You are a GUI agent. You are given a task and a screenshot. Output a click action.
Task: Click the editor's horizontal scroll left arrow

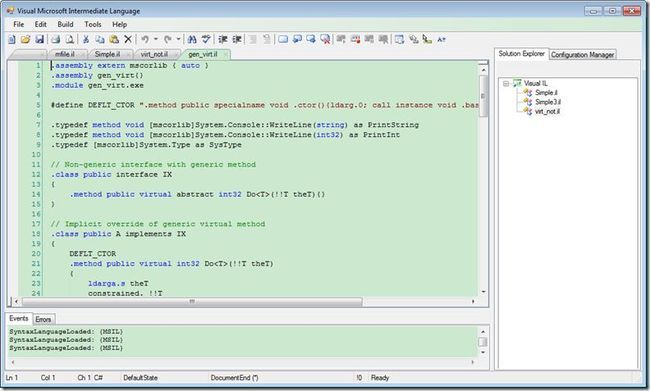[x=16, y=301]
